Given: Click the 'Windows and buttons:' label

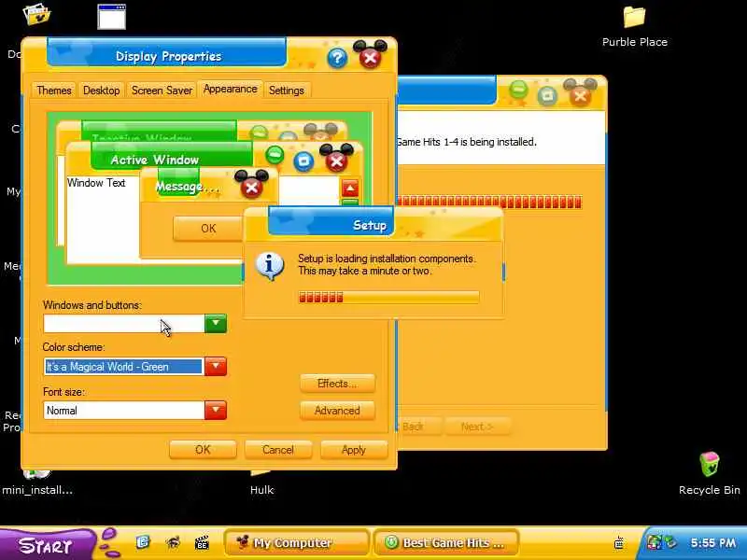Looking at the screenshot, I should tap(92, 305).
